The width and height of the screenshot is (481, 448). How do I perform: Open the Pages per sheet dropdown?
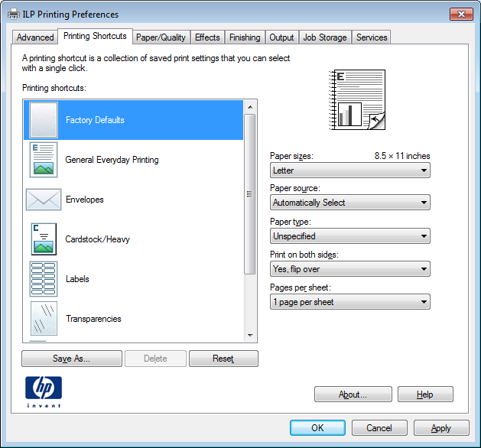click(x=350, y=302)
